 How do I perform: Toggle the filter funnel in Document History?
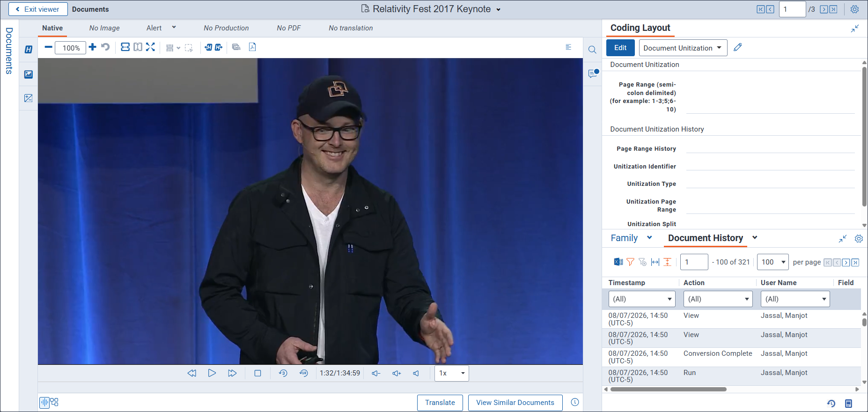(x=630, y=262)
